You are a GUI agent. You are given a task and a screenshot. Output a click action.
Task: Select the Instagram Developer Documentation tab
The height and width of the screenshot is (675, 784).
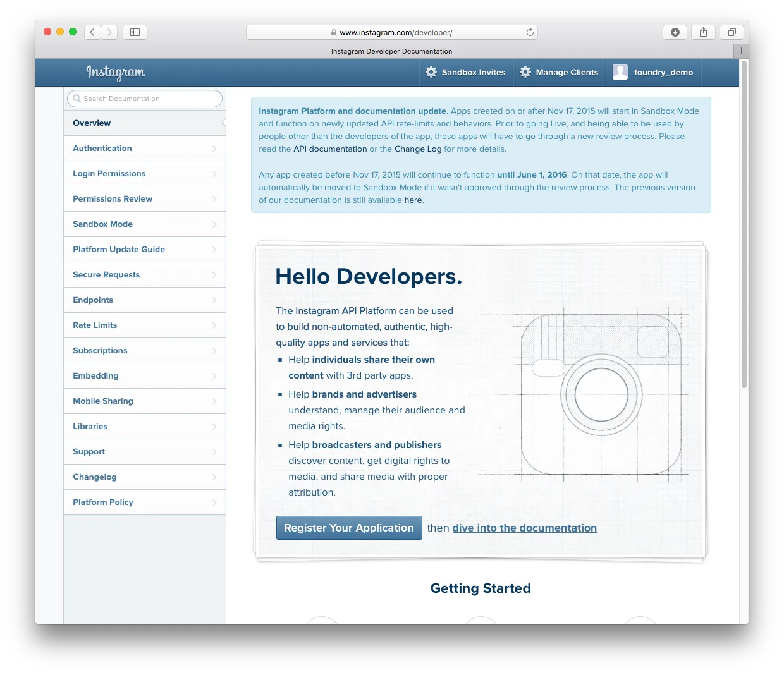coord(391,51)
